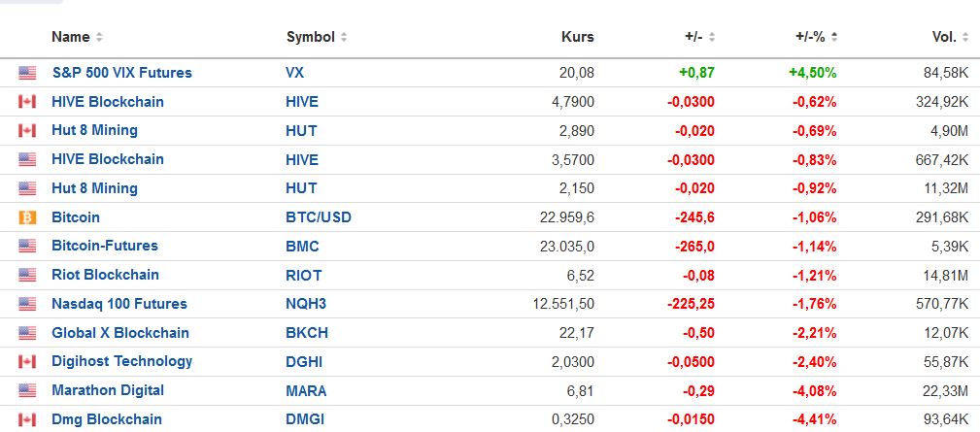
Task: Open the Riot Blockchain link
Action: tap(105, 275)
